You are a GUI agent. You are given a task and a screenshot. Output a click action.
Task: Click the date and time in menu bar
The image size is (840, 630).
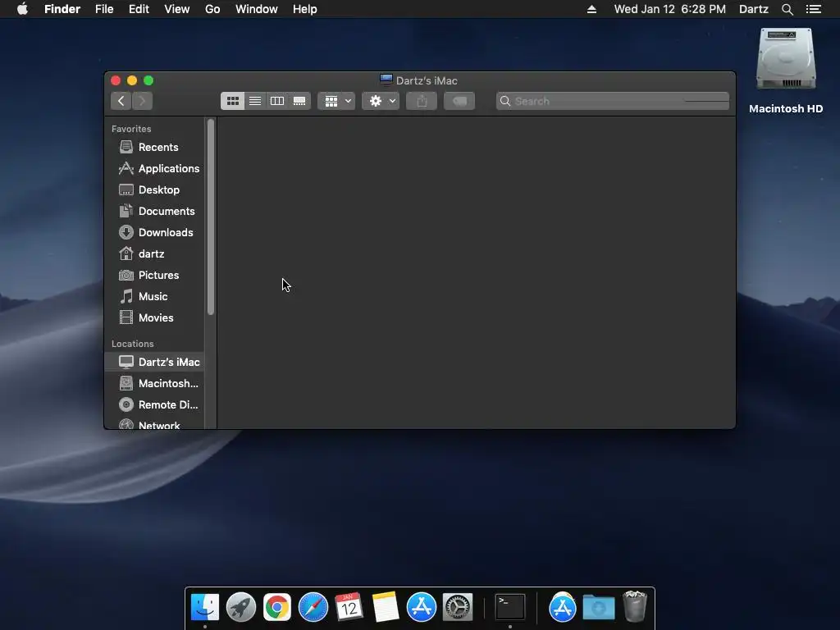(x=669, y=9)
